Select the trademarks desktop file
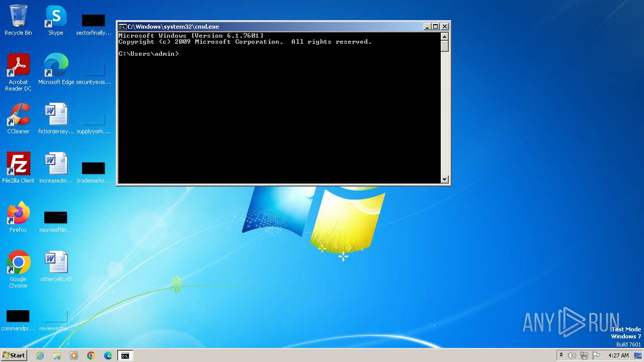This screenshot has width=644, height=362. (x=93, y=172)
